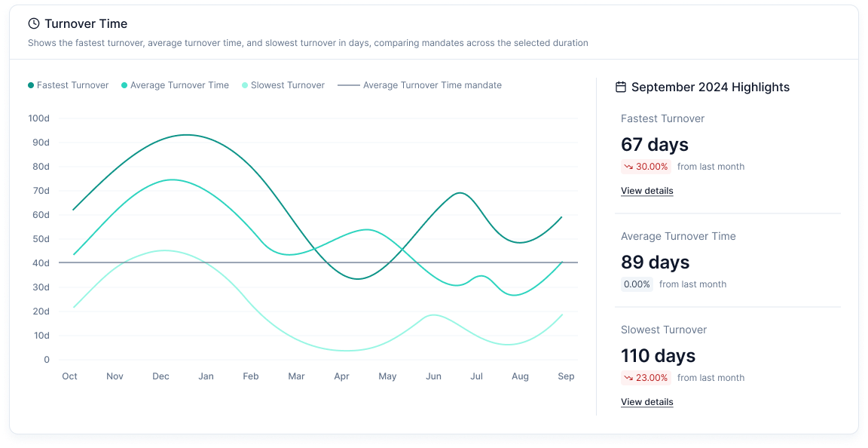This screenshot has width=868, height=448.
Task: Click the Slowest Turnover legend color dot
Action: 245,85
